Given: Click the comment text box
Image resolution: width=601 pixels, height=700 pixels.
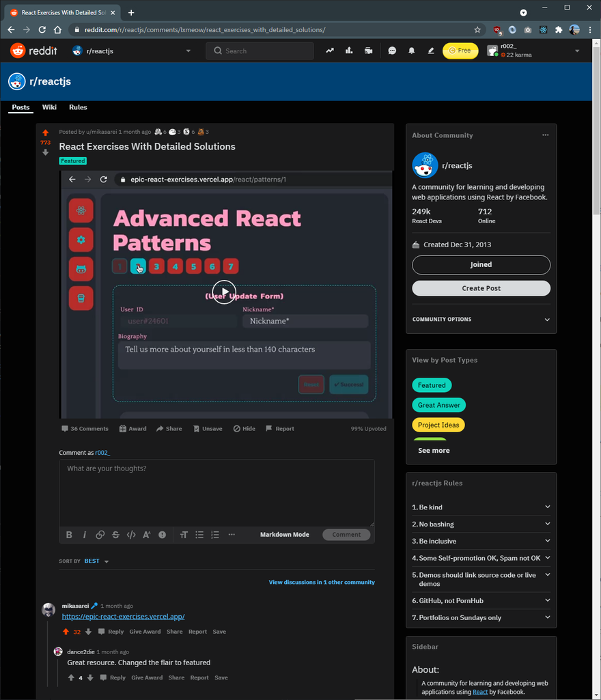Looking at the screenshot, I should [216, 493].
